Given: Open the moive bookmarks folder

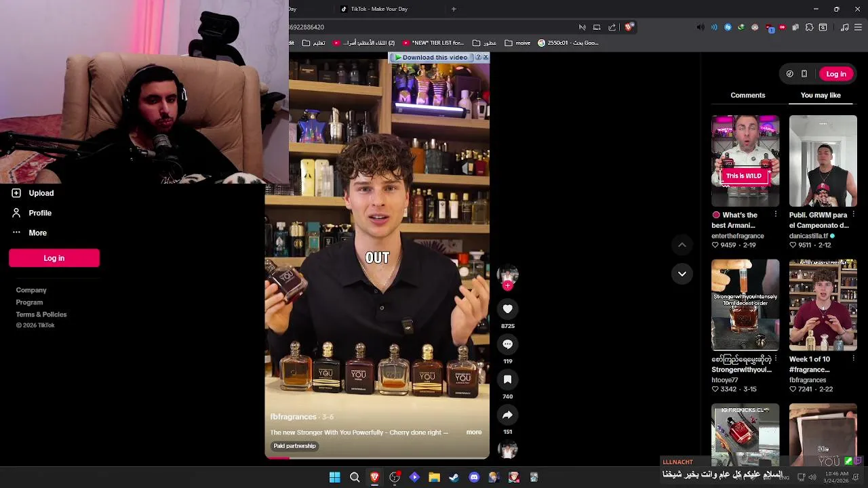Looking at the screenshot, I should [x=517, y=43].
